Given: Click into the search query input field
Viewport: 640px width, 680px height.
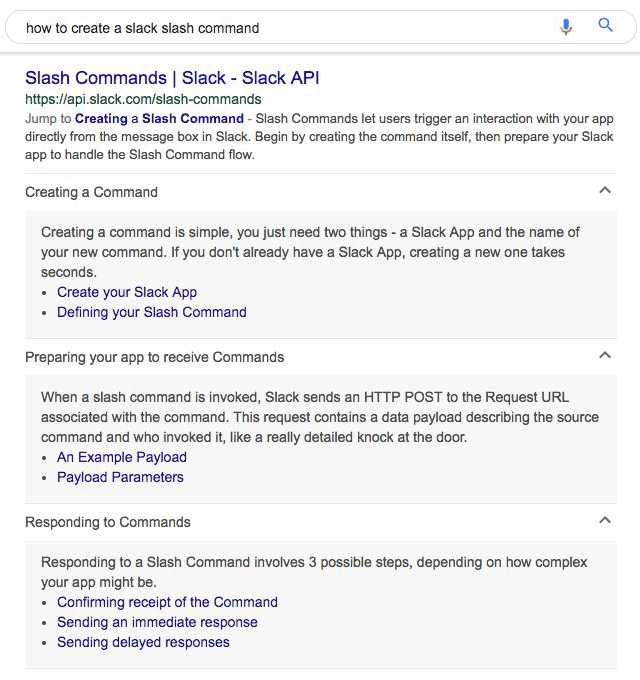Looking at the screenshot, I should tap(280, 28).
